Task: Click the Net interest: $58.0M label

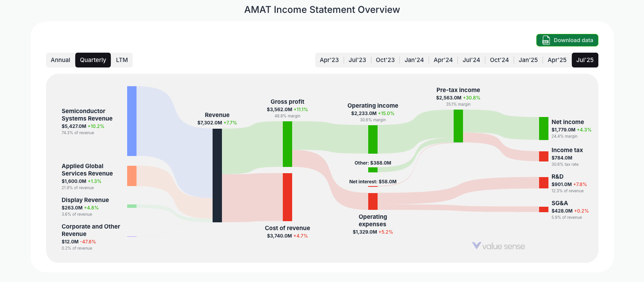Action: 373,182
